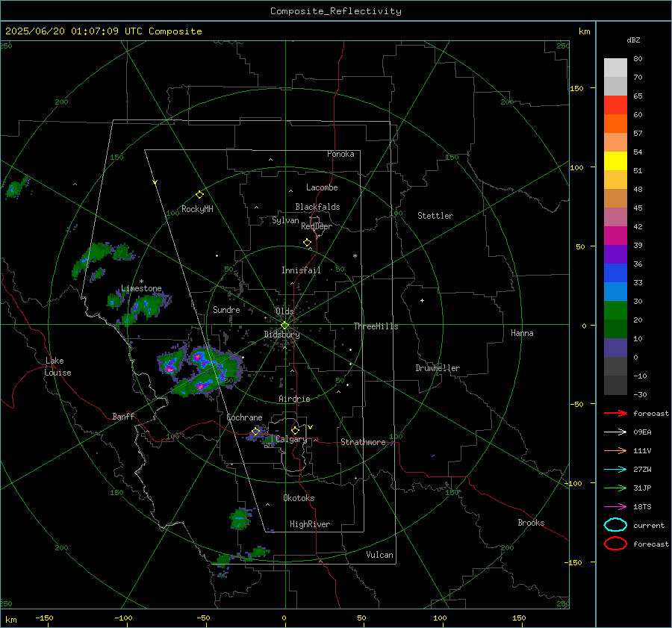Select the Okotoks label

click(299, 498)
